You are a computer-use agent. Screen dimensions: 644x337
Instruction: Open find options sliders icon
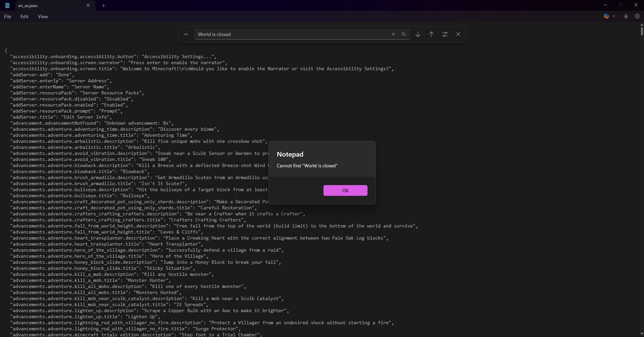(445, 34)
